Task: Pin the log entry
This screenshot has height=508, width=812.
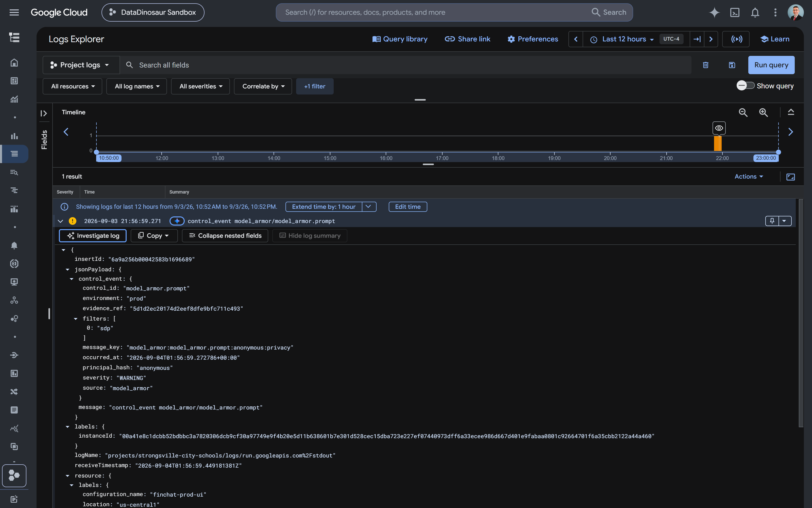Action: tap(772, 221)
